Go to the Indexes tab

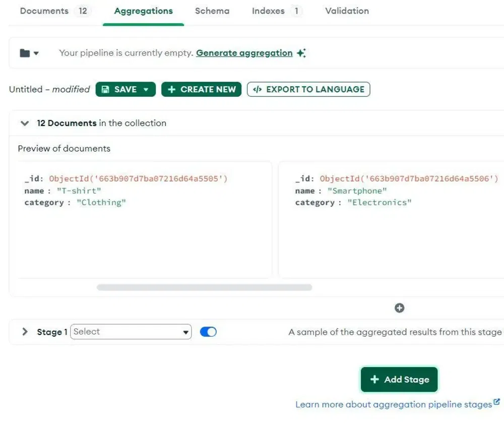268,11
